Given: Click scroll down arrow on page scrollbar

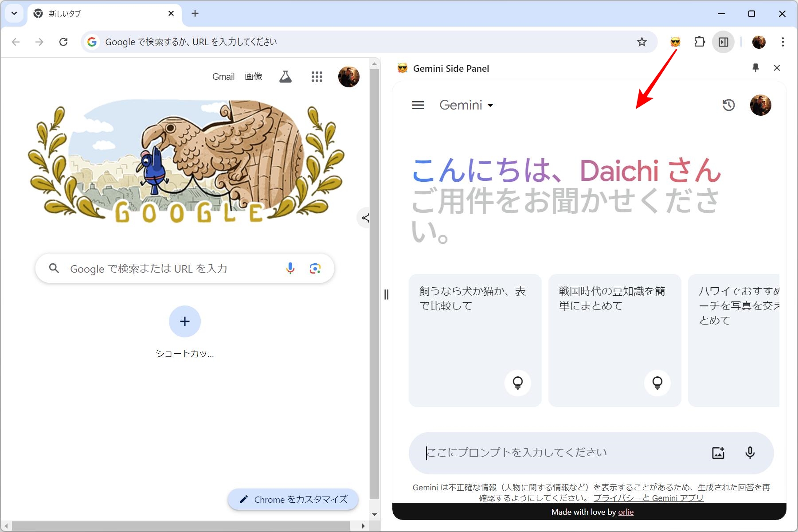Looking at the screenshot, I should coord(375,515).
